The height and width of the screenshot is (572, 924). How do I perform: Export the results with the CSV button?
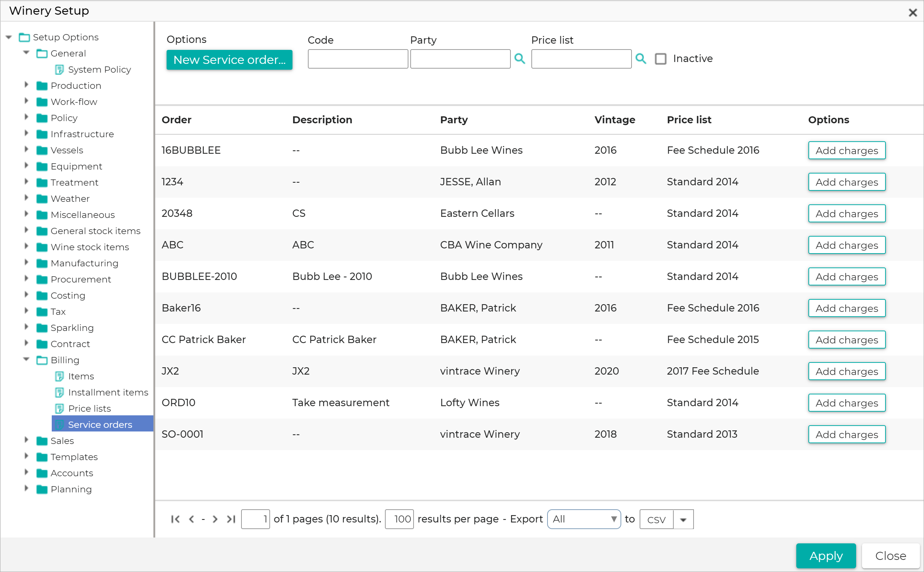(x=656, y=520)
